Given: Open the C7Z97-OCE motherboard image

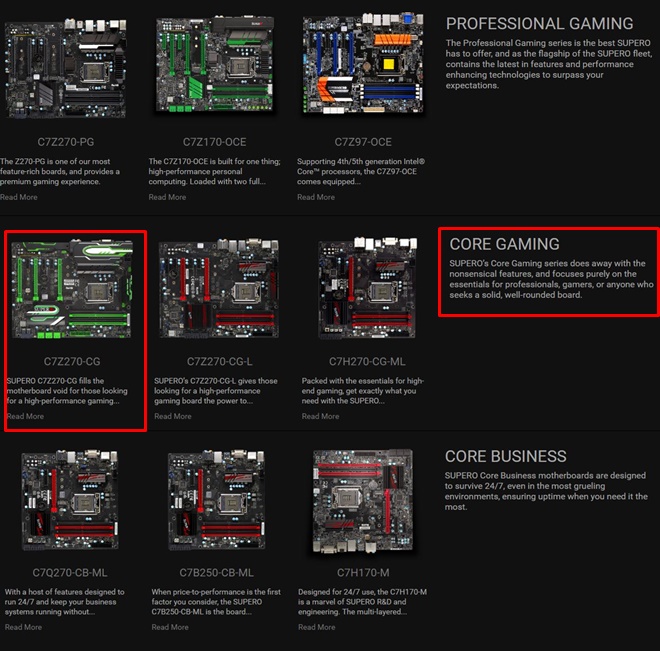Looking at the screenshot, I should [363, 64].
